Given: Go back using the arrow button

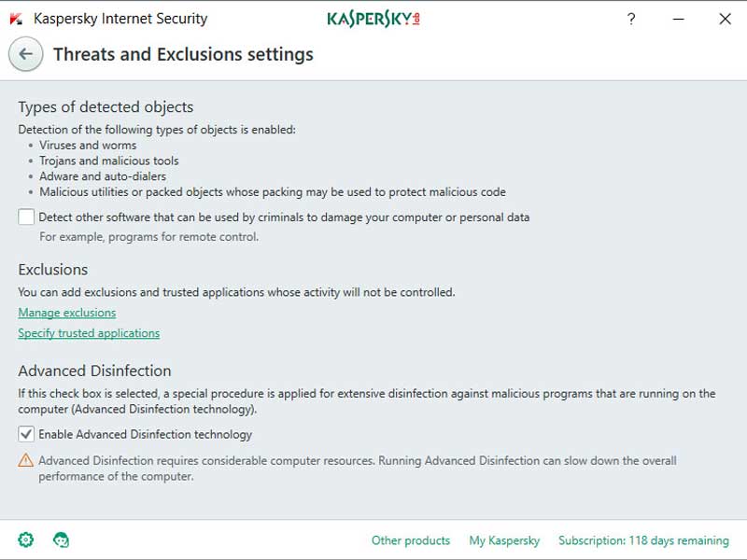Looking at the screenshot, I should [x=25, y=54].
